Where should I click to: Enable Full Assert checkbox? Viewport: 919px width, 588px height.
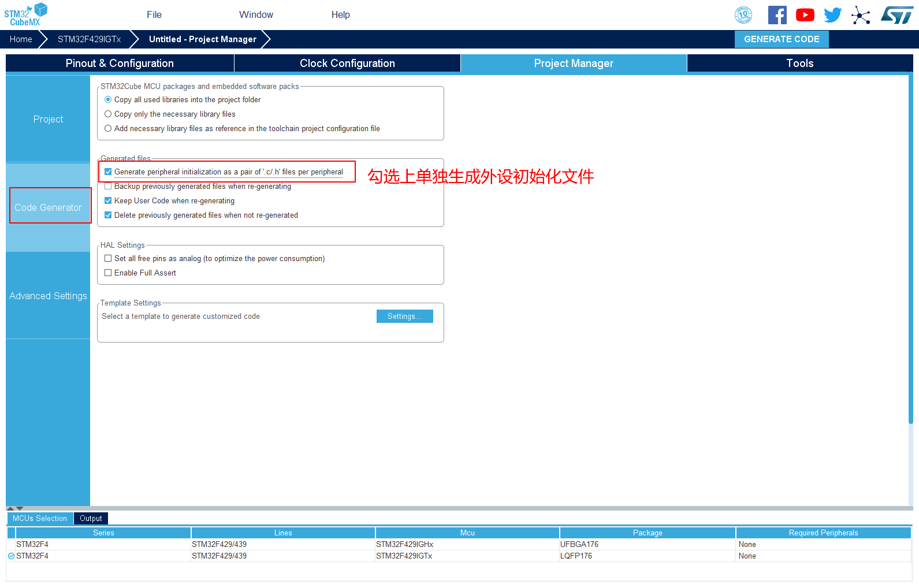[108, 273]
